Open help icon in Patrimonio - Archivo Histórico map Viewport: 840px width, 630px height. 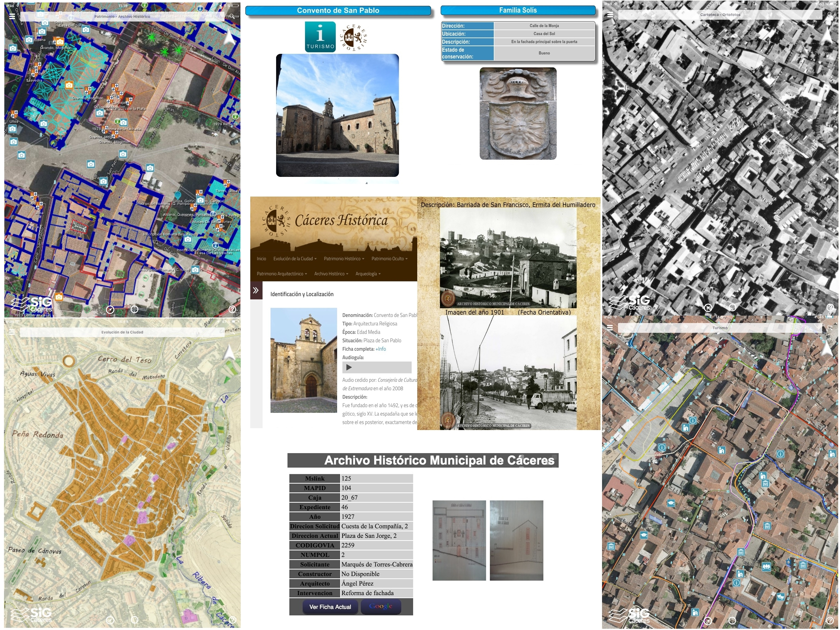point(232,309)
